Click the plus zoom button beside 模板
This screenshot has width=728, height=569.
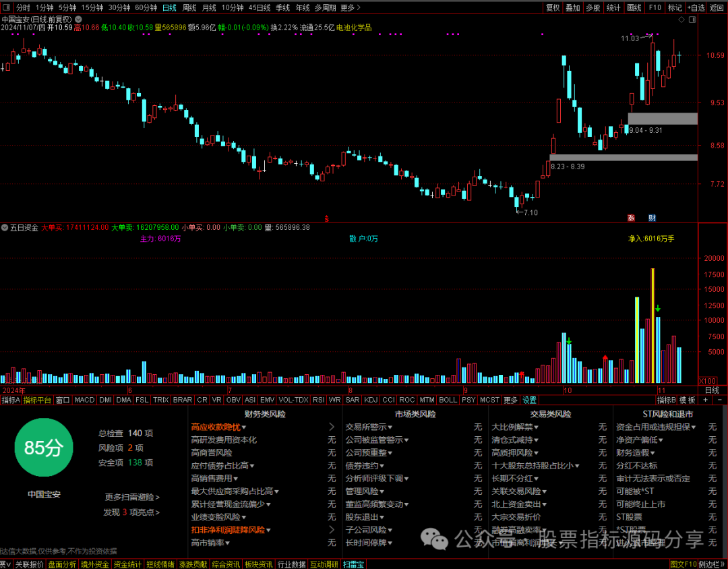[x=706, y=400]
